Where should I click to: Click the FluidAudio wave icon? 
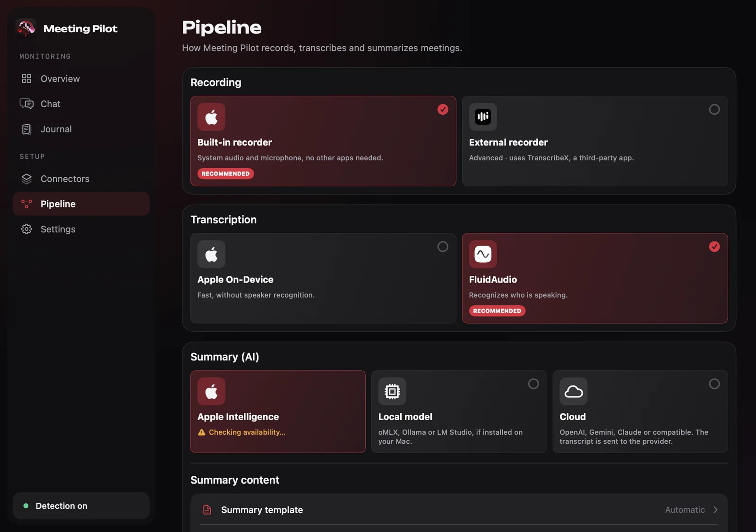pos(483,254)
